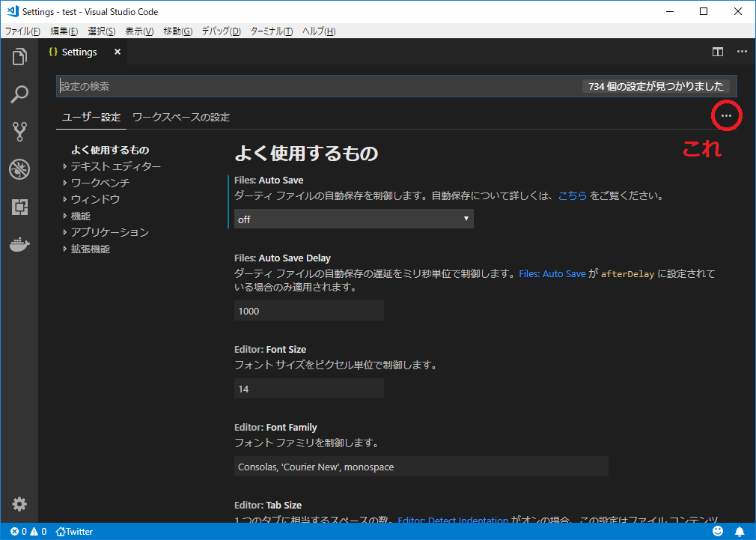This screenshot has width=756, height=540.
Task: Open the Debug view in activity bar
Action: point(19,169)
